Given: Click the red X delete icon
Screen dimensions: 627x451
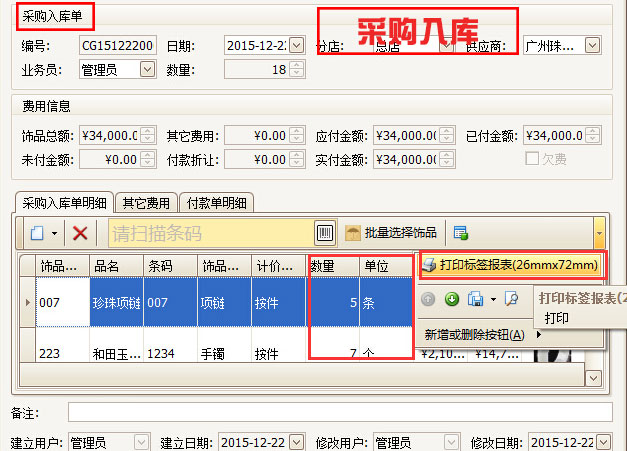Looking at the screenshot, I should 81,233.
